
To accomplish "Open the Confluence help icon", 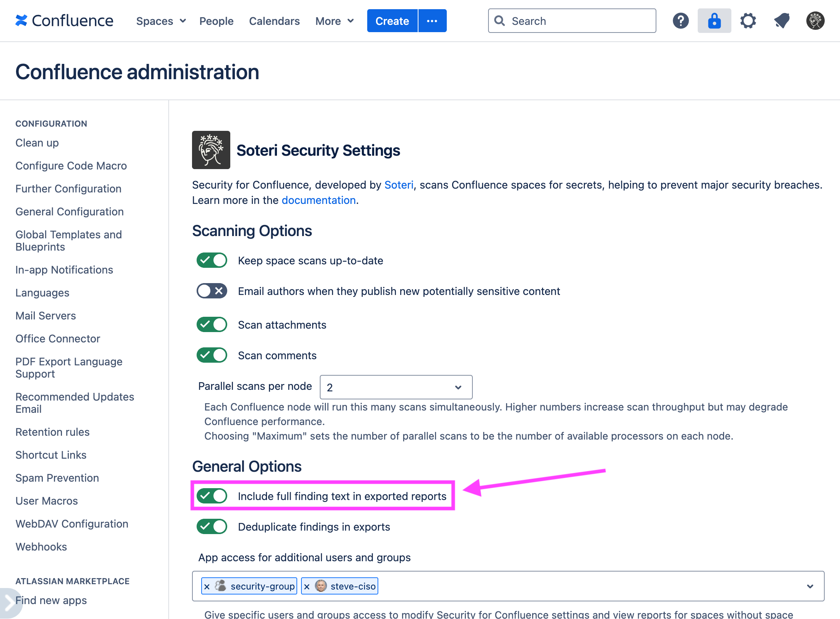I will (x=680, y=21).
